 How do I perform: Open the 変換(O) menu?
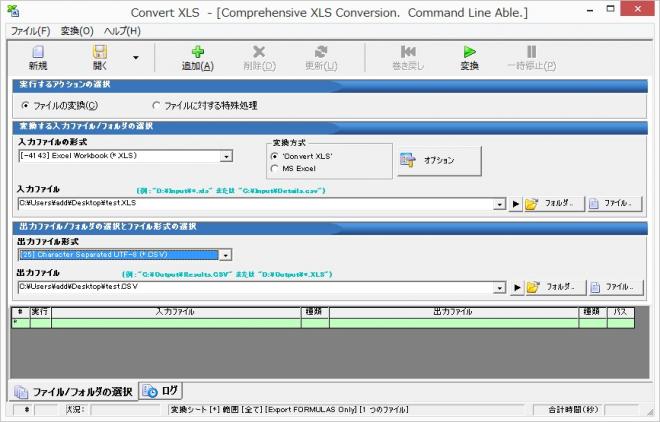(x=77, y=31)
